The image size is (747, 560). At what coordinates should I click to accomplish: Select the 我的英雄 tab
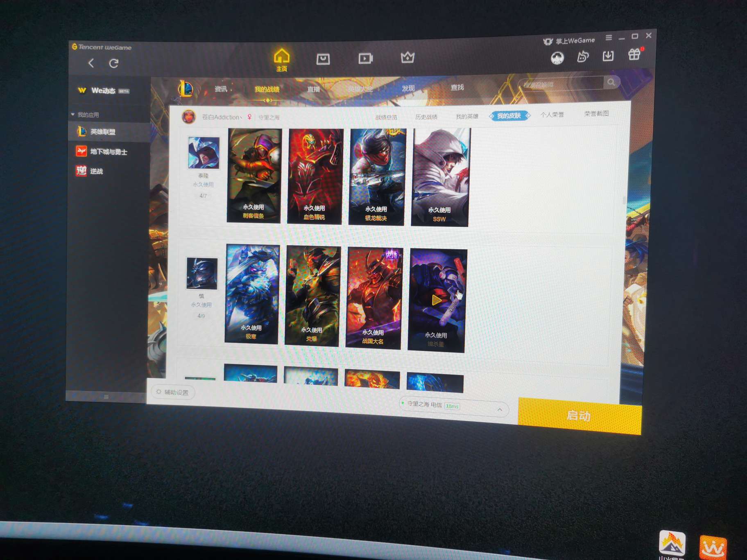click(x=467, y=117)
